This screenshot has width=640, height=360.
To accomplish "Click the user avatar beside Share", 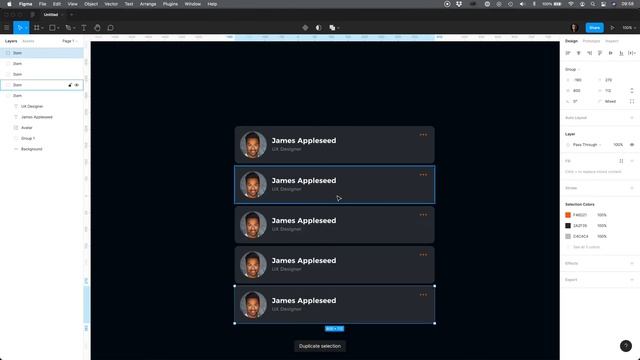I will (574, 28).
